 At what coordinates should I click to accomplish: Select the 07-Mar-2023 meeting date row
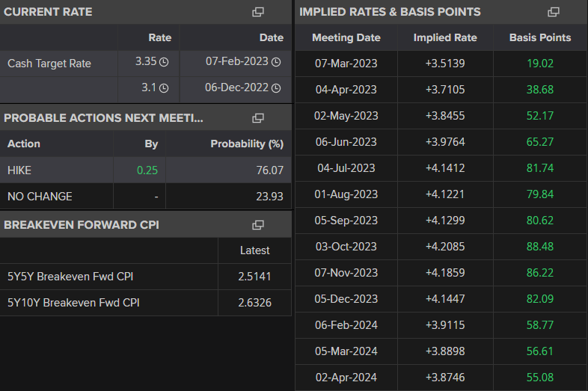point(346,64)
